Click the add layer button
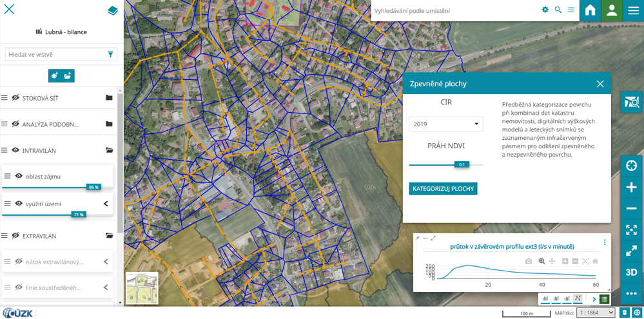Screen dimensions: 644x319 [x=55, y=75]
